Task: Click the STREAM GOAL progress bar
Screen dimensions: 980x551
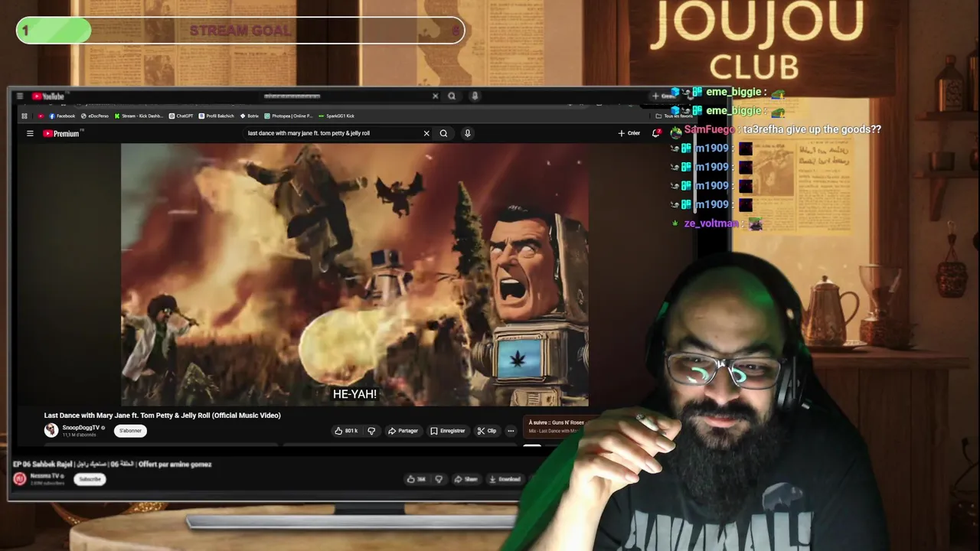Action: click(x=240, y=31)
